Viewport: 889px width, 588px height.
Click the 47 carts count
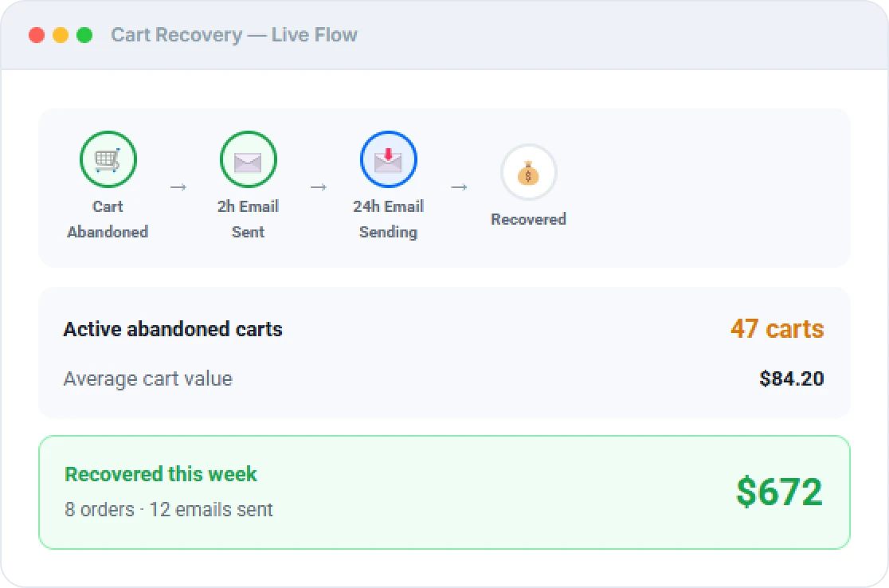[x=777, y=329]
